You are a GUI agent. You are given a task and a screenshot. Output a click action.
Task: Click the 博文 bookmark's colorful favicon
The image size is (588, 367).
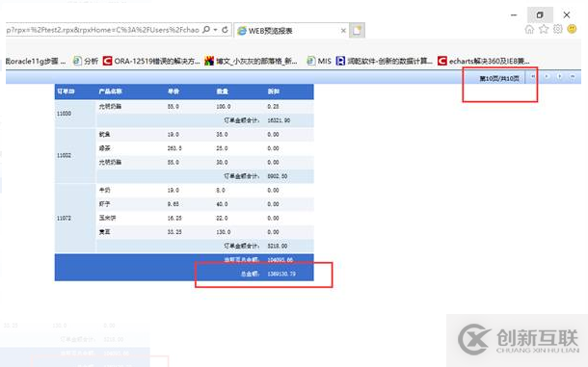pos(209,61)
